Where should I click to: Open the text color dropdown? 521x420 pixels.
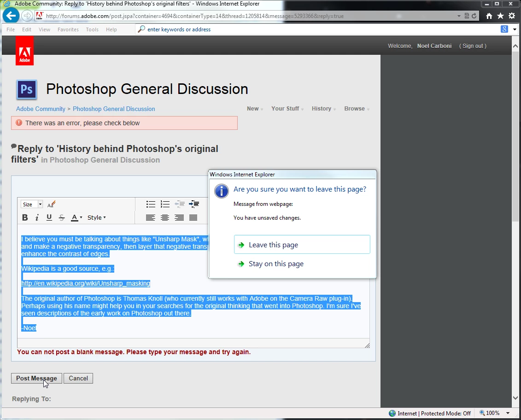(x=76, y=218)
